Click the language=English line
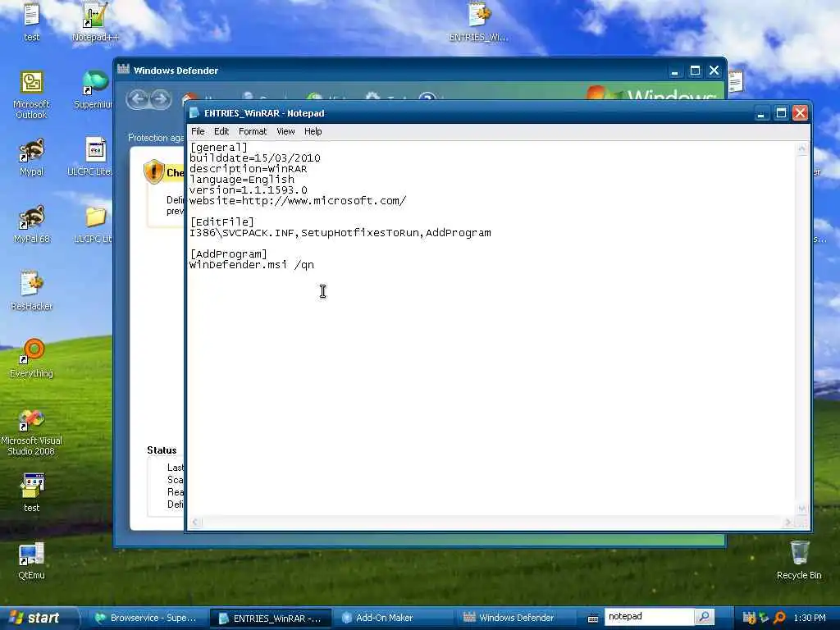This screenshot has height=630, width=840. [242, 180]
